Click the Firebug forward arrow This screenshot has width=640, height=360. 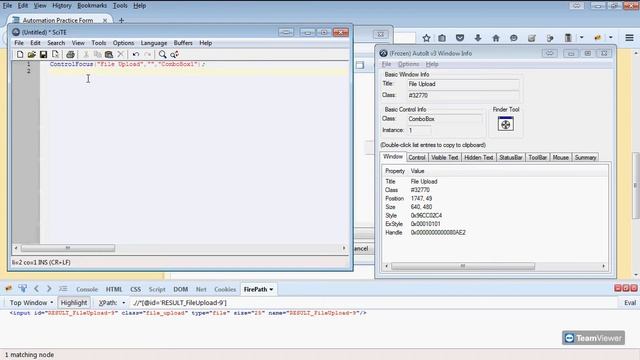tap(49, 289)
